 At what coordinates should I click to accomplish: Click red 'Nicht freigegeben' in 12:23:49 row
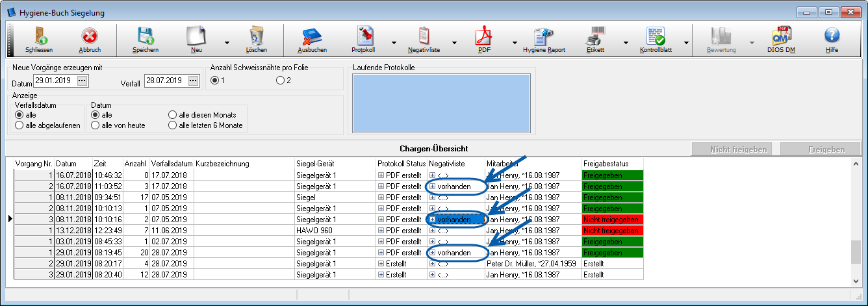(x=613, y=231)
